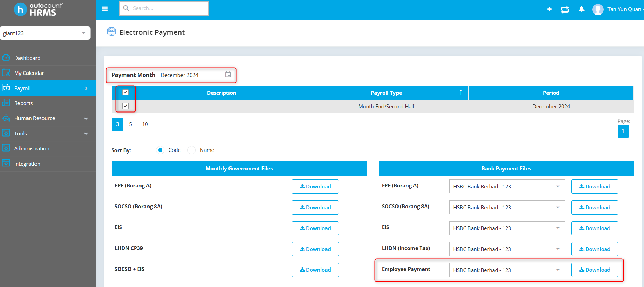Image resolution: width=644 pixels, height=287 pixels.
Task: Click the Dashboard gauge icon
Action: (x=6, y=57)
